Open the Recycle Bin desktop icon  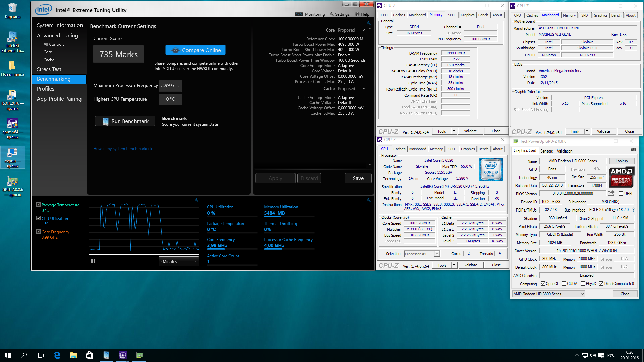coord(12,11)
